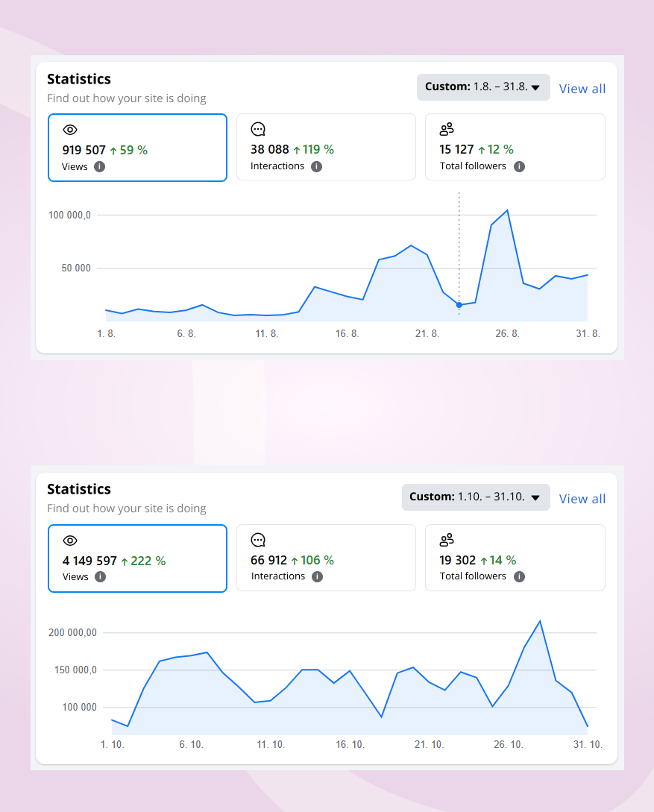Screen dimensions: 654x812
Task: Click info icon next to August Views
Action: (100, 166)
